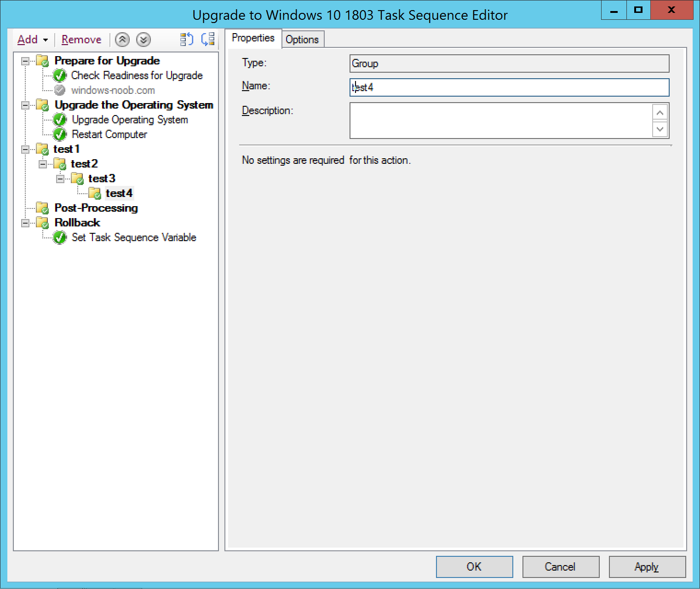The image size is (700, 589).
Task: Select the test3 group label
Action: coord(102,179)
